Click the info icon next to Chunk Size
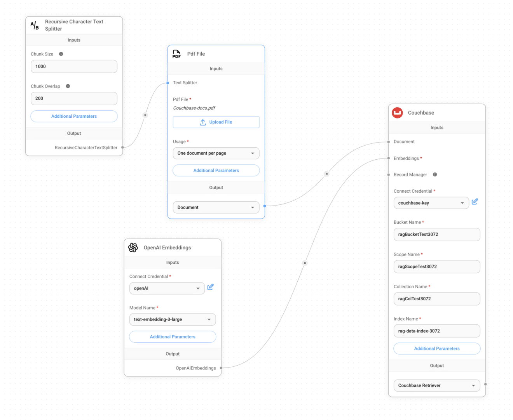 coord(61,54)
